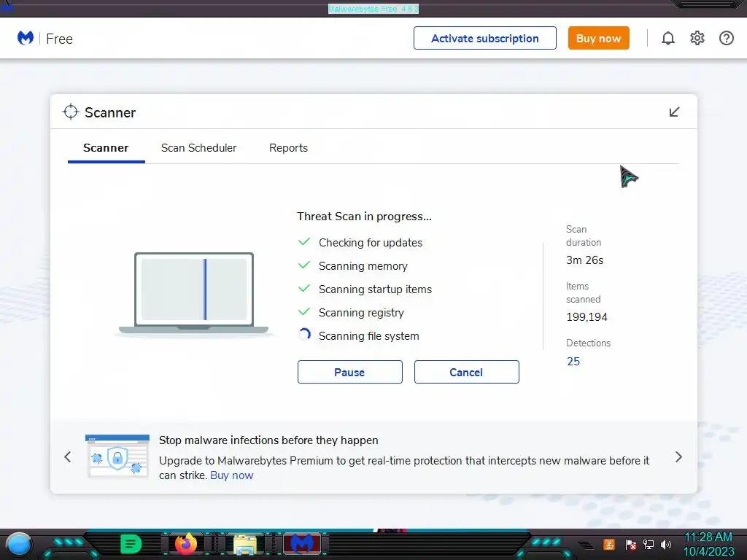The width and height of the screenshot is (747, 560).
Task: Click 'Stop malware infections before they happen' headline
Action: coord(268,440)
